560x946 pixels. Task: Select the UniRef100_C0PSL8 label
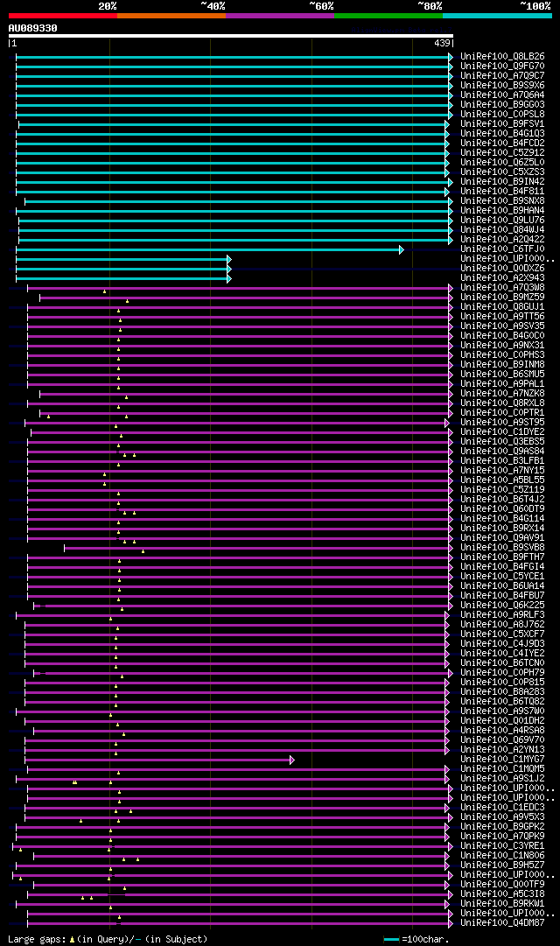(502, 115)
